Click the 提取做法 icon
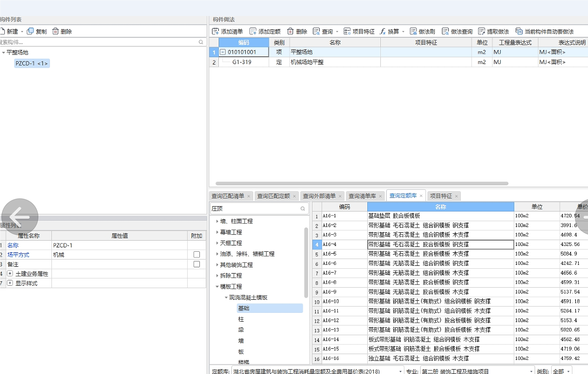Viewport: 588px width, 374px height. 482,32
